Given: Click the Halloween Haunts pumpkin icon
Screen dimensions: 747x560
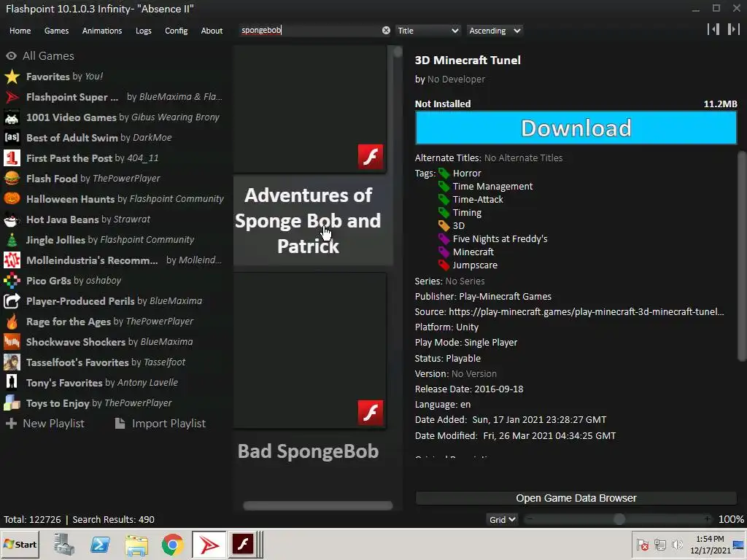Looking at the screenshot, I should coord(12,199).
